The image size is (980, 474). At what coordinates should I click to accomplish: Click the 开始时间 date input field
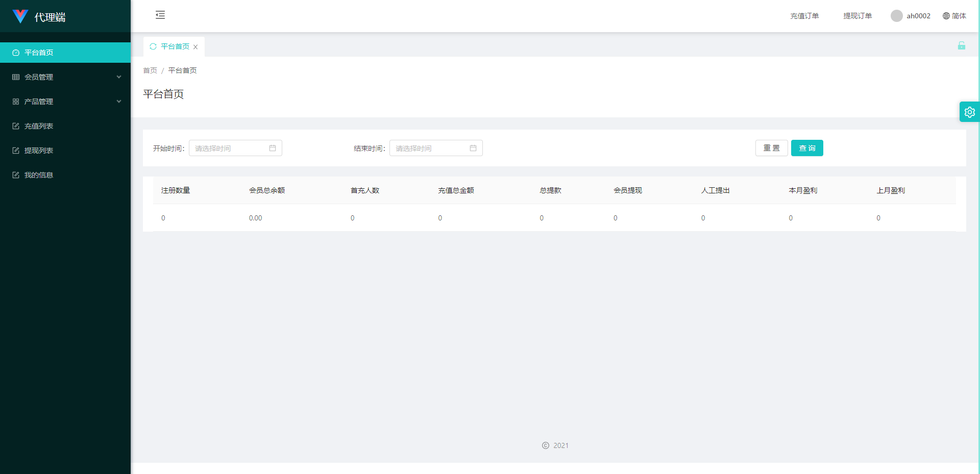click(x=230, y=148)
